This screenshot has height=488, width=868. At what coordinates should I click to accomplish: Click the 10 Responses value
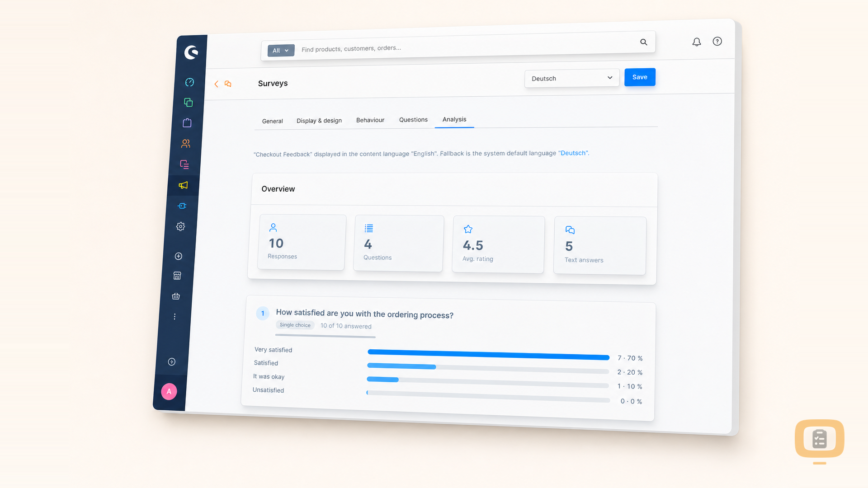[276, 244]
